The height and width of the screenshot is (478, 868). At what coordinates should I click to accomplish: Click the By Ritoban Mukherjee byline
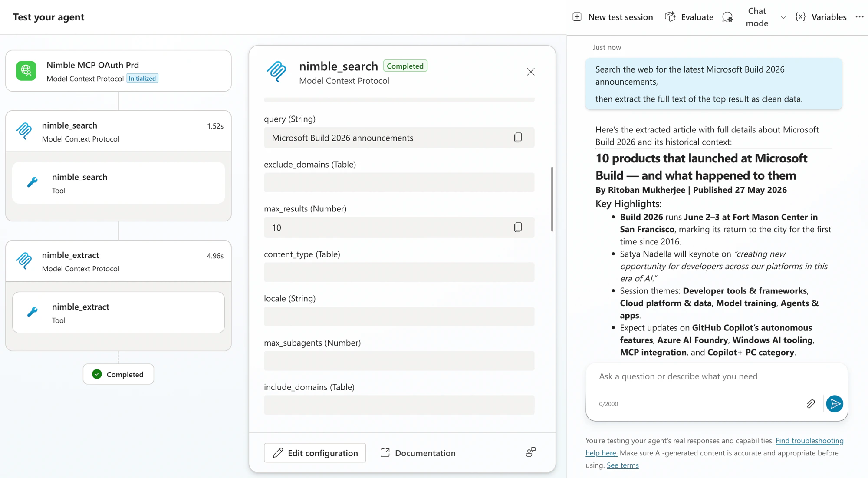[691, 190]
